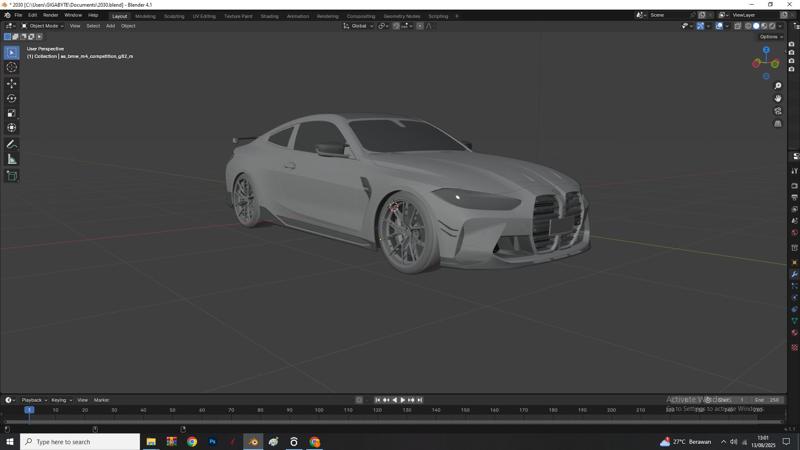Toggle the camera view icon

[778, 111]
